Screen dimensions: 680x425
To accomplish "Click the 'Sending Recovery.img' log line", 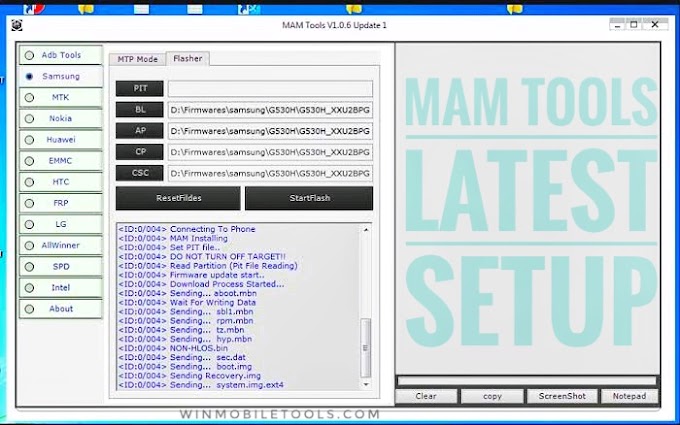I will [190, 376].
